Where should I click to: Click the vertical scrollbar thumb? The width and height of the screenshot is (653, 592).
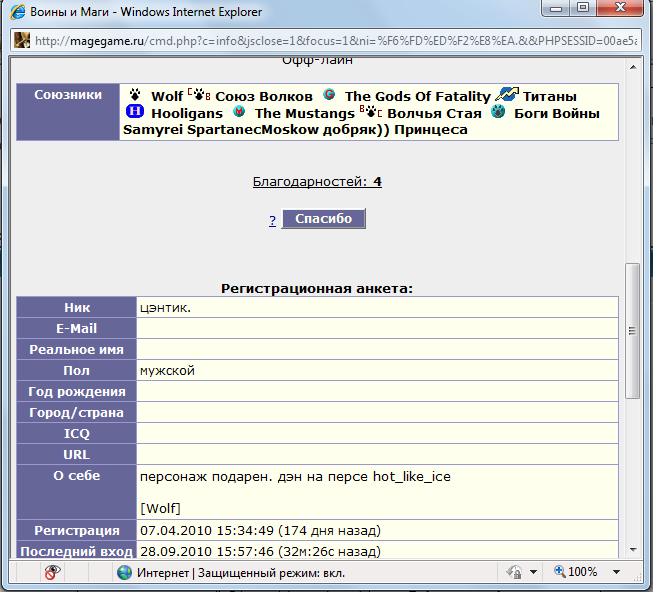coord(633,331)
